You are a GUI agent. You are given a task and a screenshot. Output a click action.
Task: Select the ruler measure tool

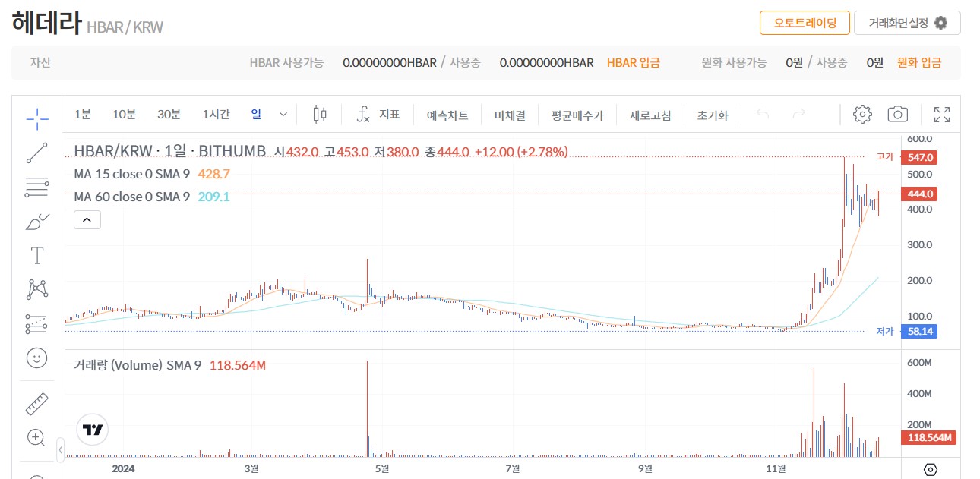pyautogui.click(x=37, y=404)
